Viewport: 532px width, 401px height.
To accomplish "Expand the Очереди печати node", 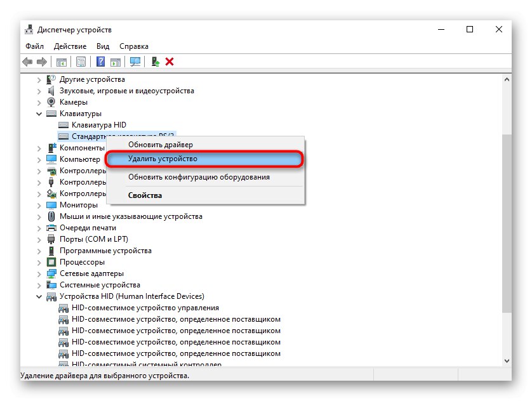I will (39, 228).
